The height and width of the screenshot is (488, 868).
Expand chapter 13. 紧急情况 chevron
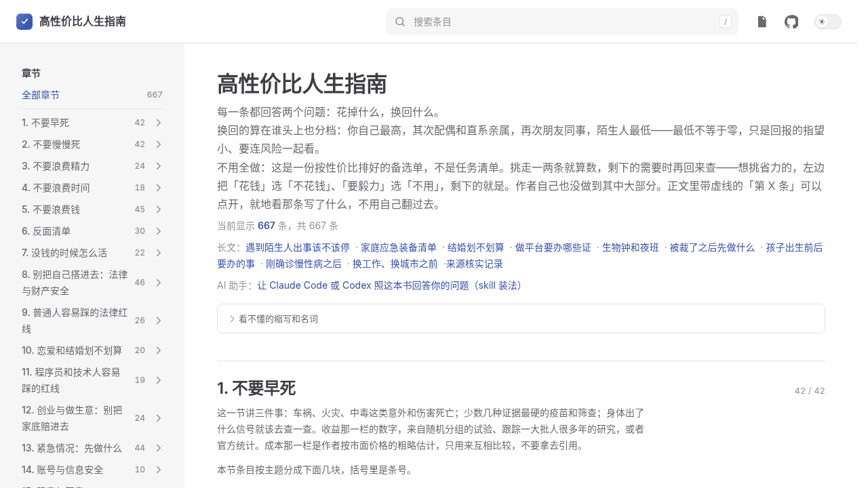[x=158, y=448]
